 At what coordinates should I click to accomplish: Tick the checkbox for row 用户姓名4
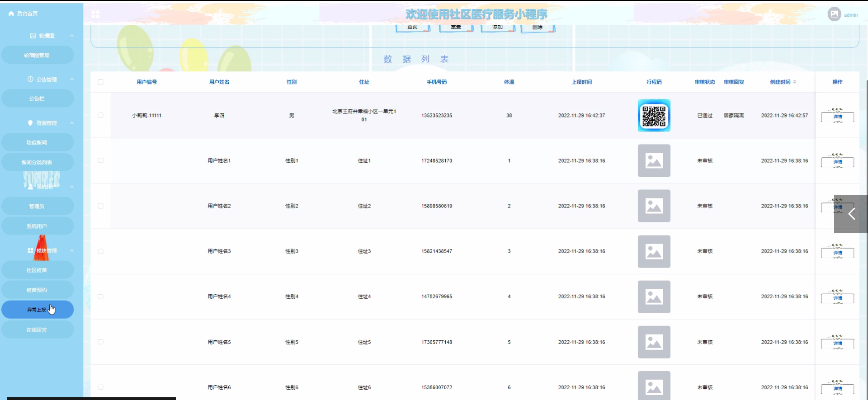tap(100, 296)
